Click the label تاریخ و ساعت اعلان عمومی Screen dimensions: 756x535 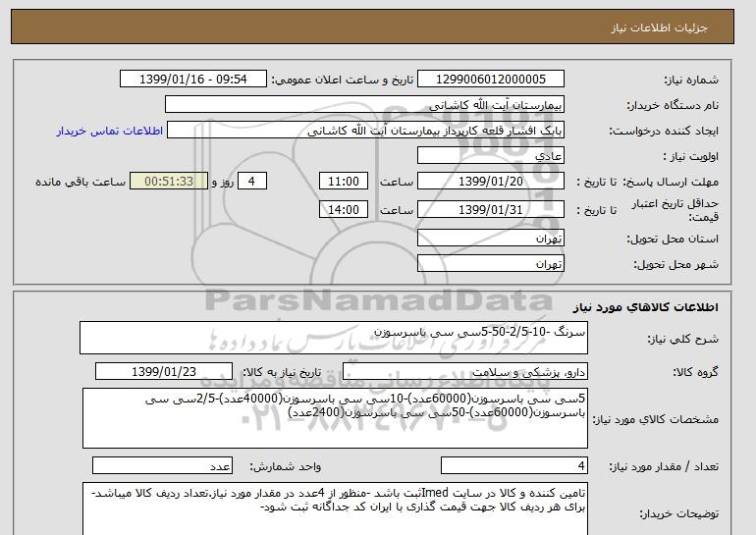(x=343, y=80)
